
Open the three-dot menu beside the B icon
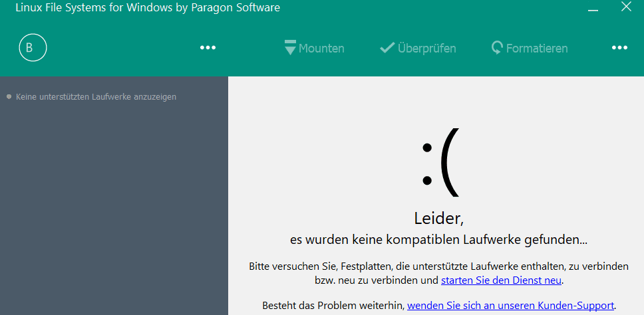(x=208, y=48)
